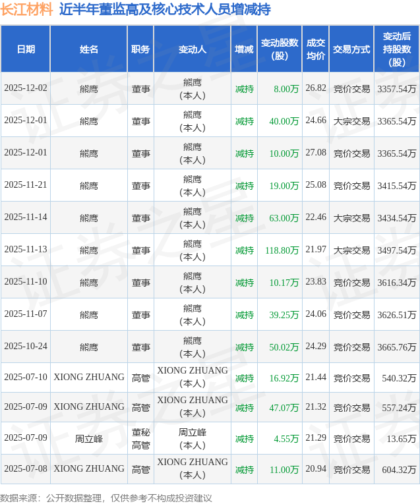Click holdings value 3357.54万
420x504 pixels.
click(x=396, y=89)
